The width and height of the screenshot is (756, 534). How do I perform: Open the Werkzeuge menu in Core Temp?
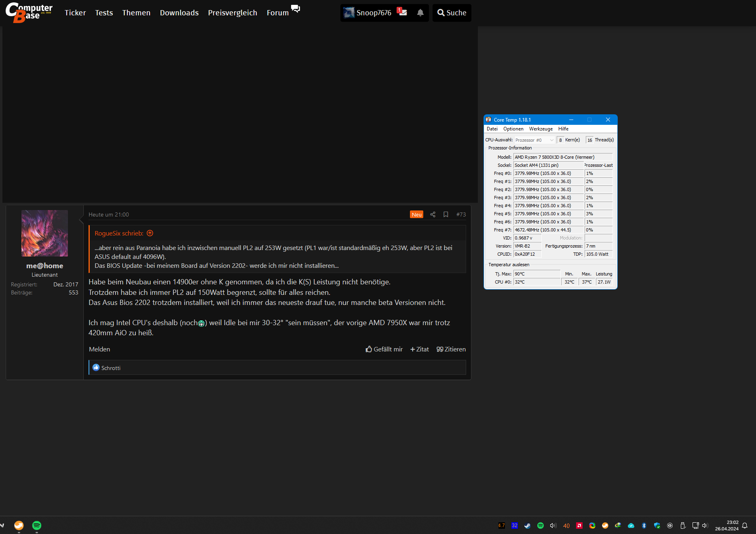(x=541, y=129)
